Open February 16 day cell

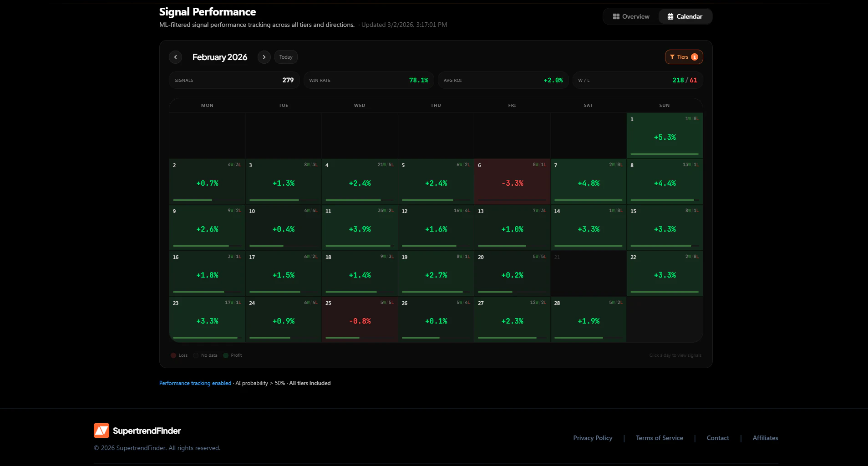207,274
